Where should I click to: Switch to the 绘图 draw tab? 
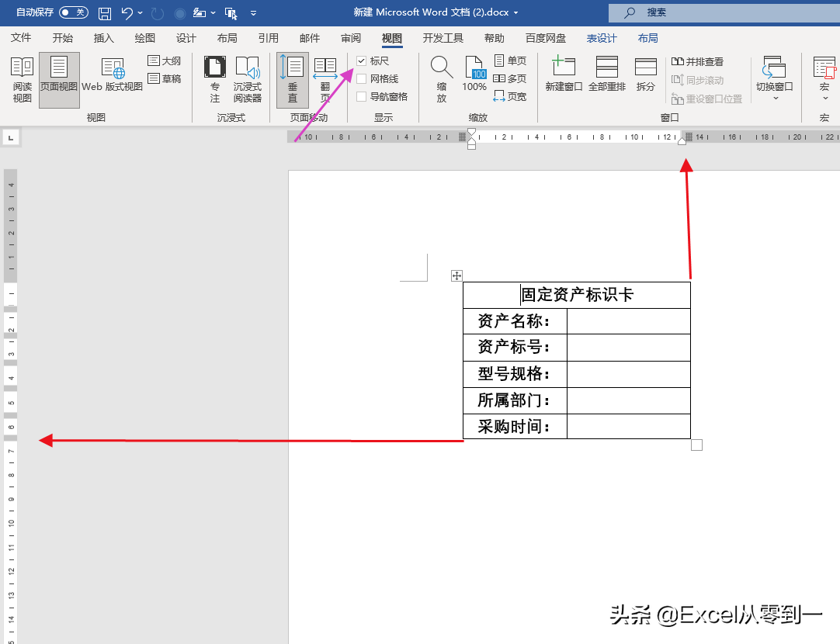144,38
